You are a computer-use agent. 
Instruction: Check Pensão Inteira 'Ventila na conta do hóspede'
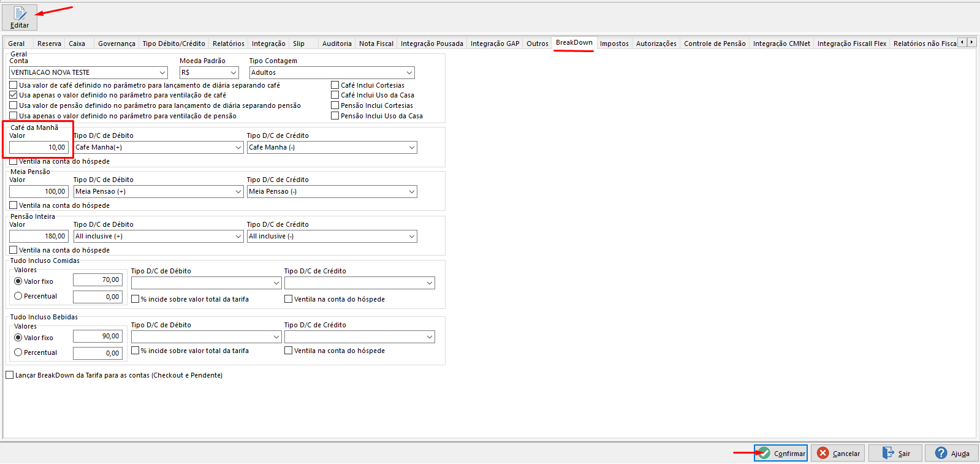click(x=13, y=250)
